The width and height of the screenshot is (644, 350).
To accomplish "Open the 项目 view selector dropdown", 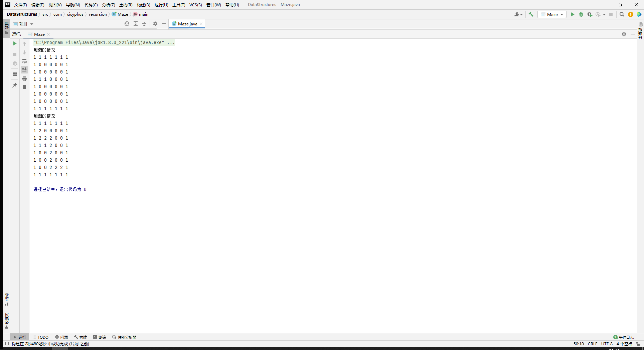I will click(23, 24).
